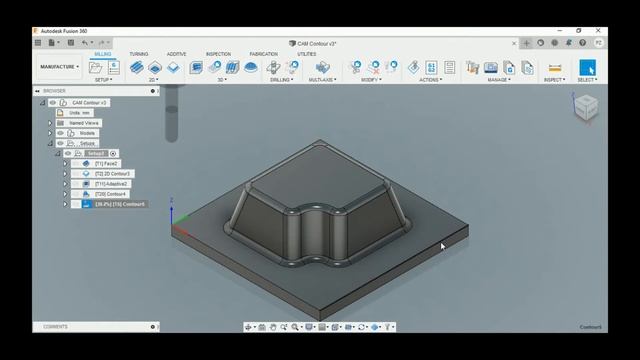Click the 3D Parallel icon

(232, 67)
